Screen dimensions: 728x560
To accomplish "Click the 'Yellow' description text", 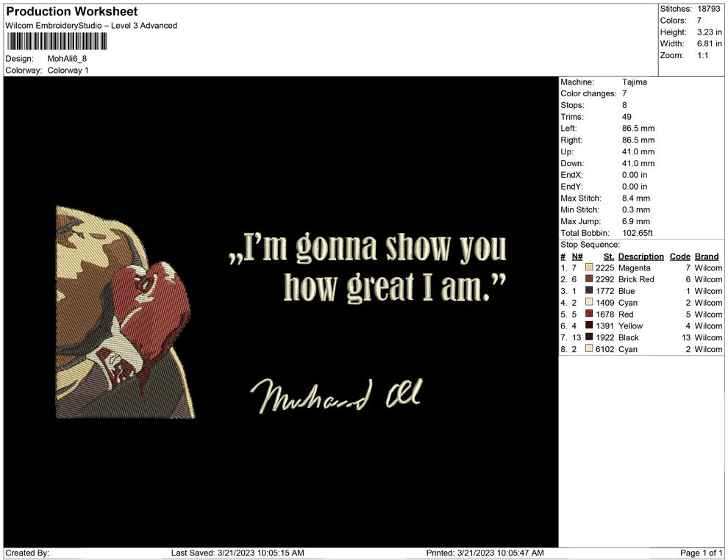I will coord(630,326).
